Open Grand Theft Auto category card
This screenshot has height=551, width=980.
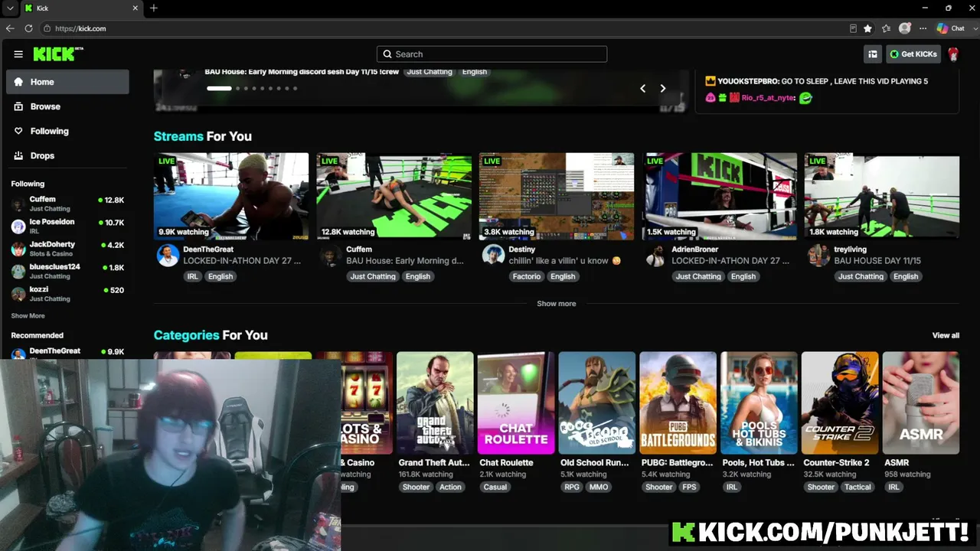[435, 403]
